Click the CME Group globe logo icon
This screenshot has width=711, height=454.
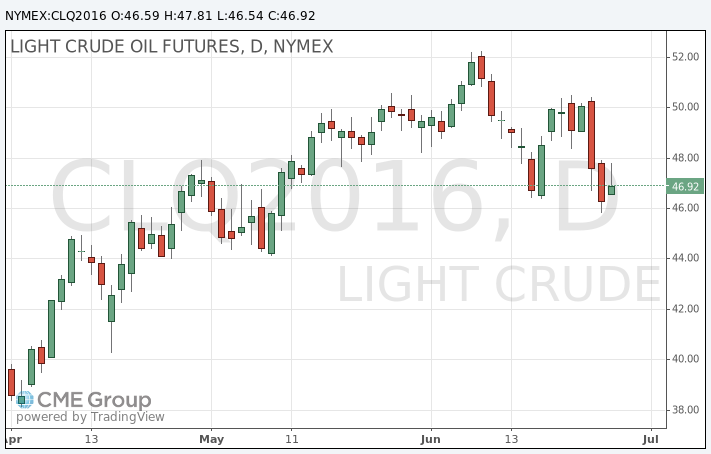[x=24, y=400]
